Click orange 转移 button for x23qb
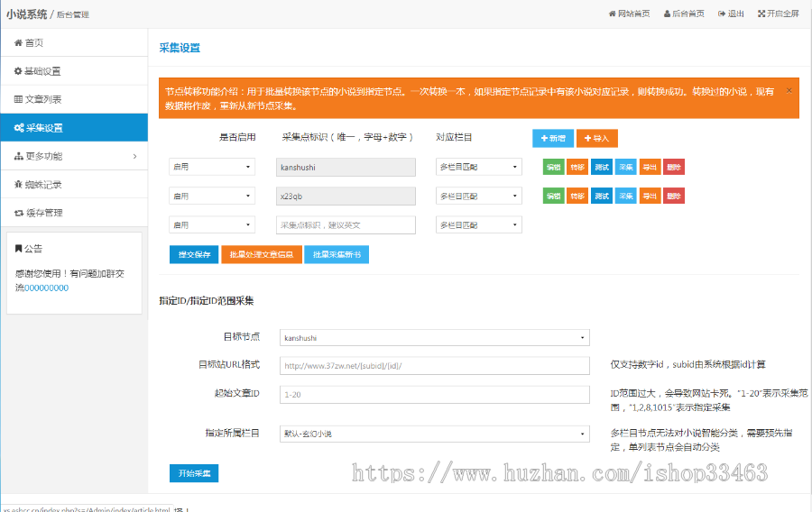Screen dimensions: 812x512 [x=577, y=196]
